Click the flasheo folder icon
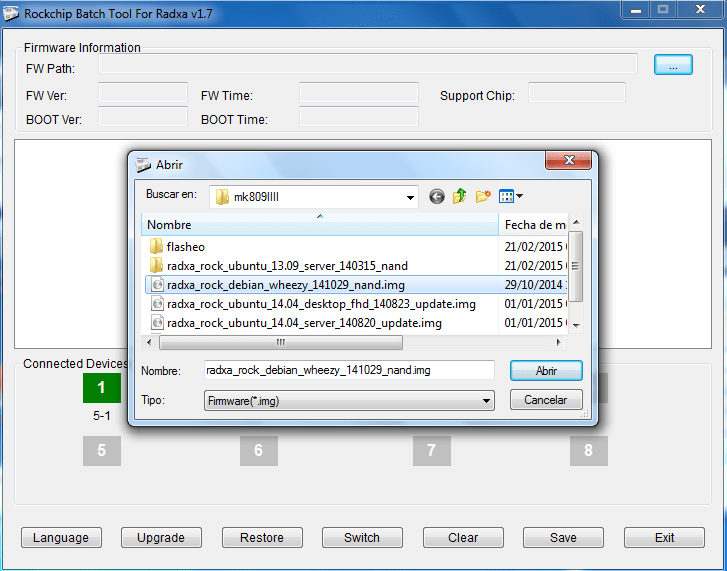The image size is (727, 571). [x=156, y=246]
